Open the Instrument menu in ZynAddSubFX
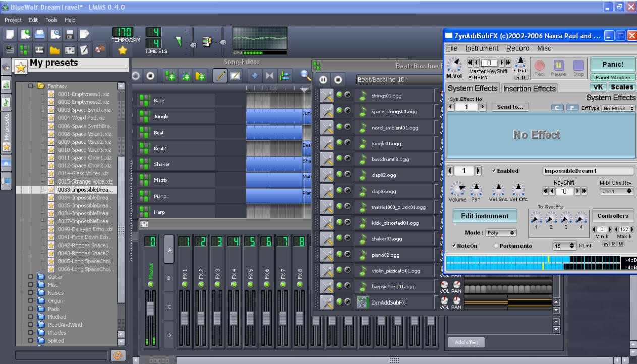The image size is (637, 364). pos(482,48)
